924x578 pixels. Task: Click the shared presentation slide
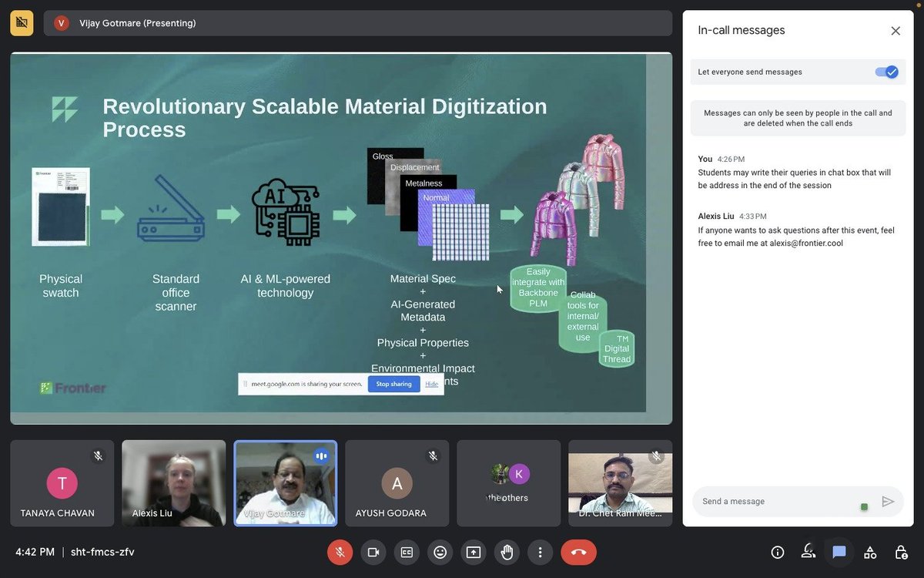click(x=341, y=238)
